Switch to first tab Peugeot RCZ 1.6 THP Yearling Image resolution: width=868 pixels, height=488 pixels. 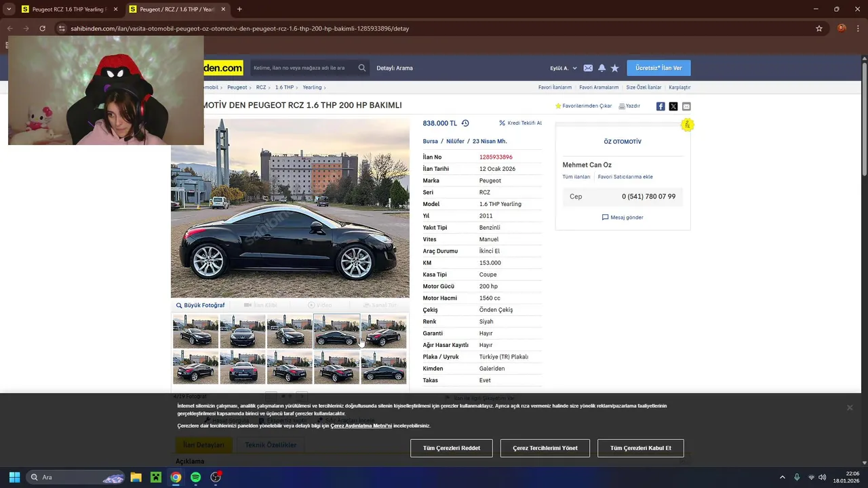(64, 9)
